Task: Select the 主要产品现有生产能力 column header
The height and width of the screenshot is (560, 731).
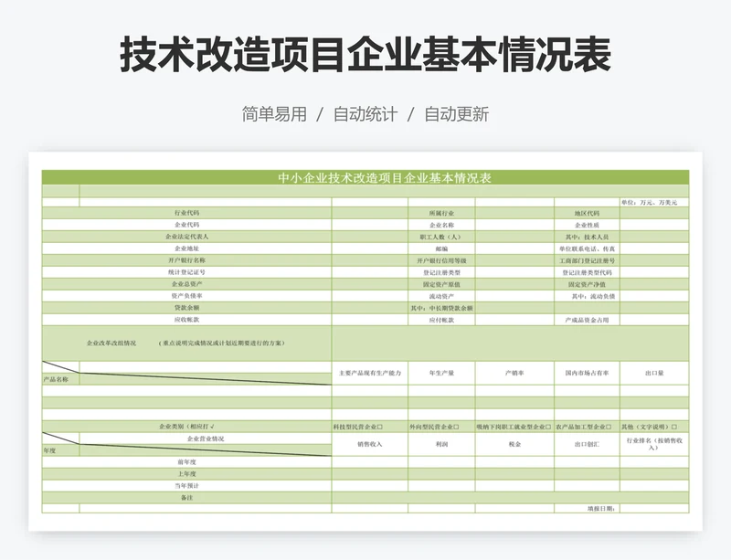Action: pyautogui.click(x=370, y=373)
